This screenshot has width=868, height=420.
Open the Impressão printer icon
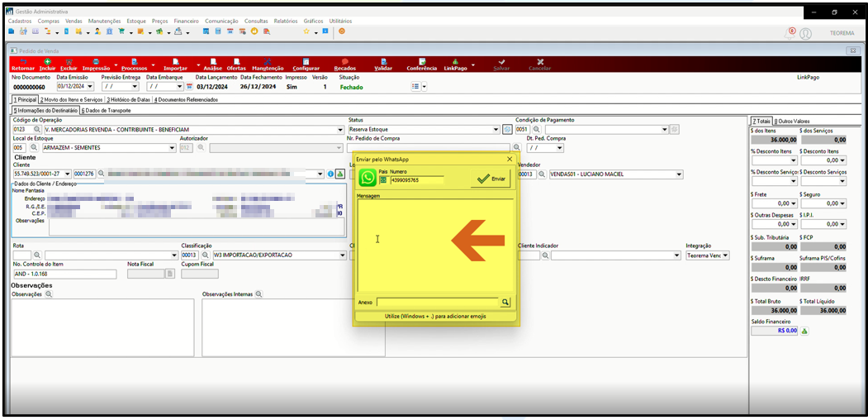[x=96, y=61]
